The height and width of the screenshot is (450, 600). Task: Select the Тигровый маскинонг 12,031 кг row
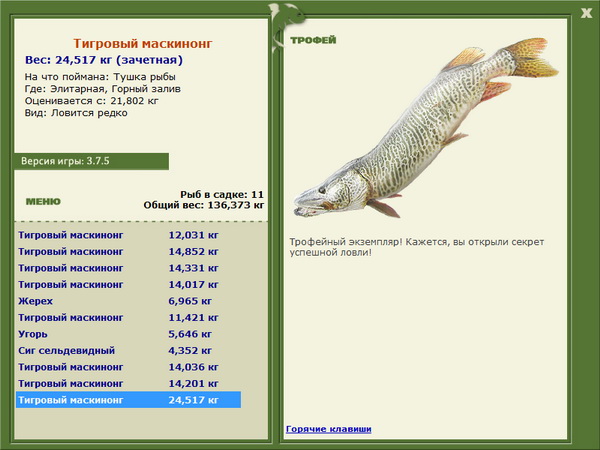[x=128, y=235]
